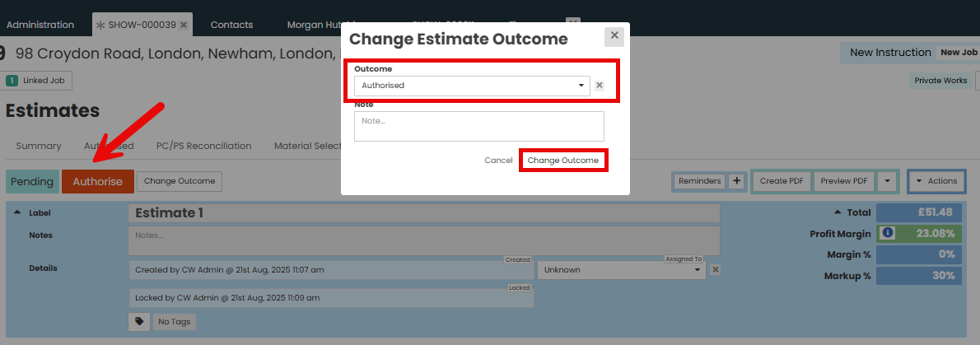980x345 pixels.
Task: Collapse the estimate with the Label arrow
Action: [x=16, y=212]
